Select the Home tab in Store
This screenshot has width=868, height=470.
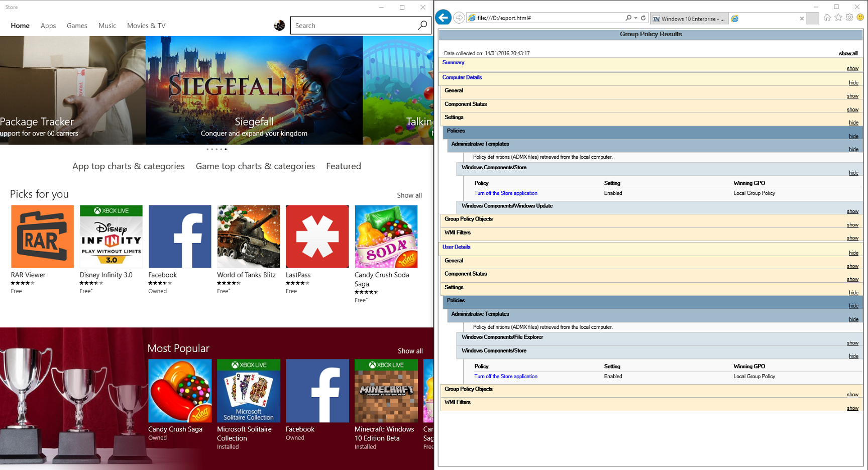tap(20, 26)
